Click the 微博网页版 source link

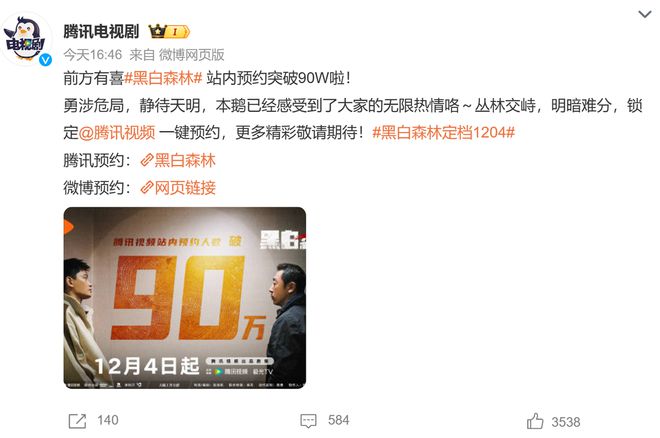[x=192, y=55]
